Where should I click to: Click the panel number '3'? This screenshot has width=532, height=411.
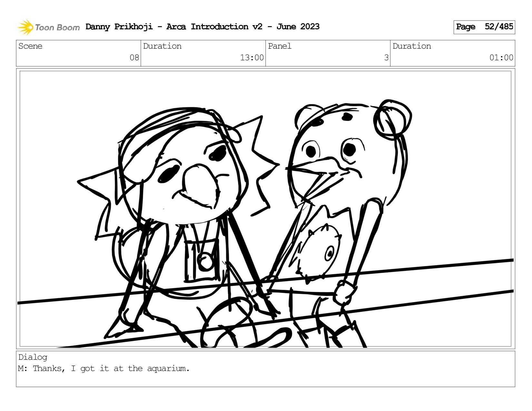pyautogui.click(x=386, y=58)
